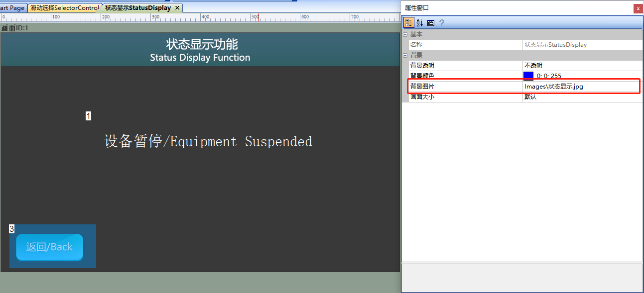Select the 设备暂停/Equipment Suspended text object
The height and width of the screenshot is (293, 644).
[x=208, y=142]
